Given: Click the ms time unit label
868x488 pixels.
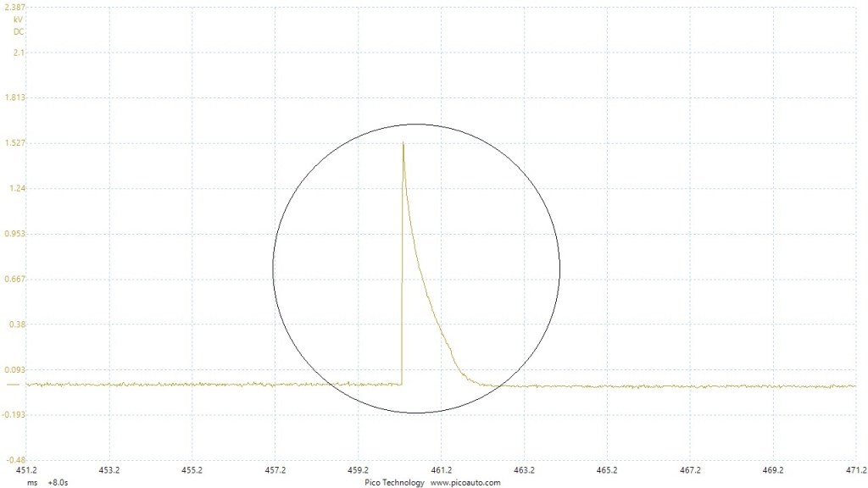Looking at the screenshot, I should click(x=31, y=483).
